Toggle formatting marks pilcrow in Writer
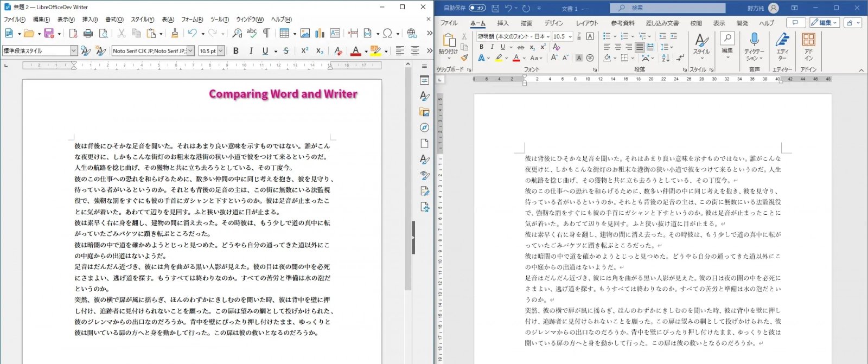 click(x=266, y=34)
